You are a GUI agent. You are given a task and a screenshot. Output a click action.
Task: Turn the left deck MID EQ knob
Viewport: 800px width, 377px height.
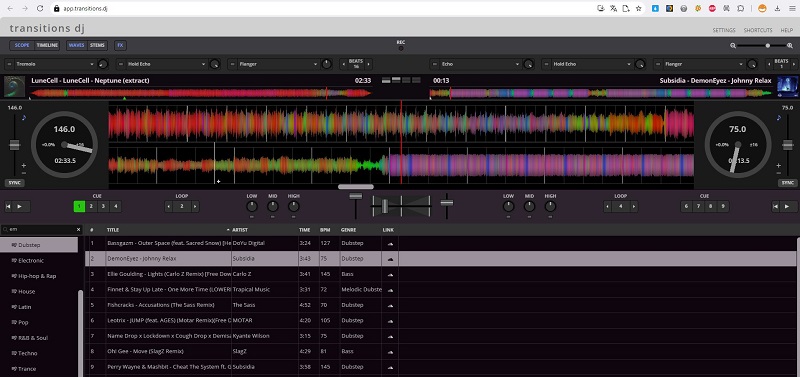click(x=273, y=207)
